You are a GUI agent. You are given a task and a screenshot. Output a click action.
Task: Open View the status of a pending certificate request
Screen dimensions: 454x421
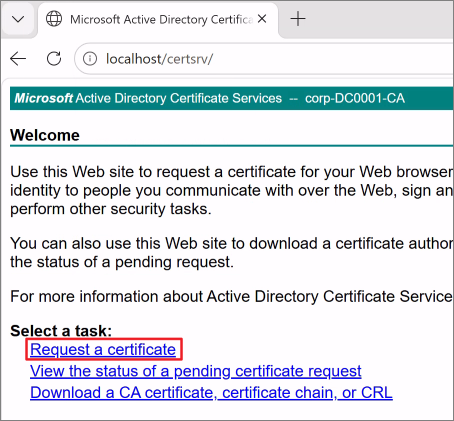point(196,371)
